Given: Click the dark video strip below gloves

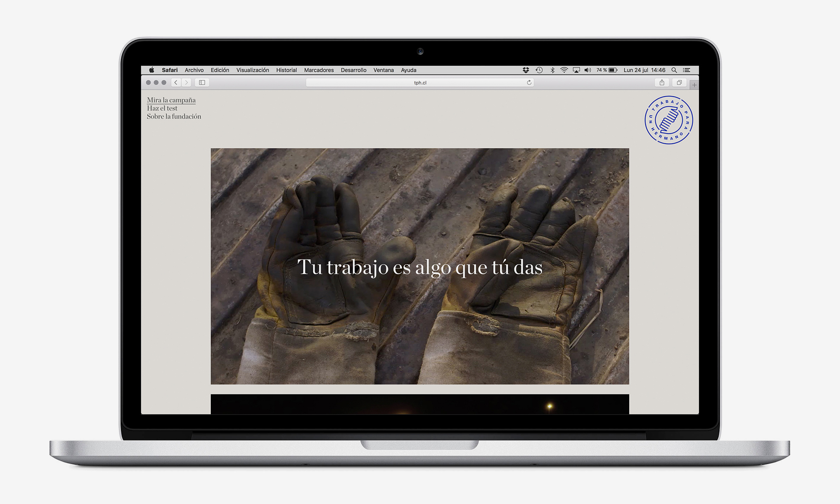Looking at the screenshot, I should tap(420, 404).
